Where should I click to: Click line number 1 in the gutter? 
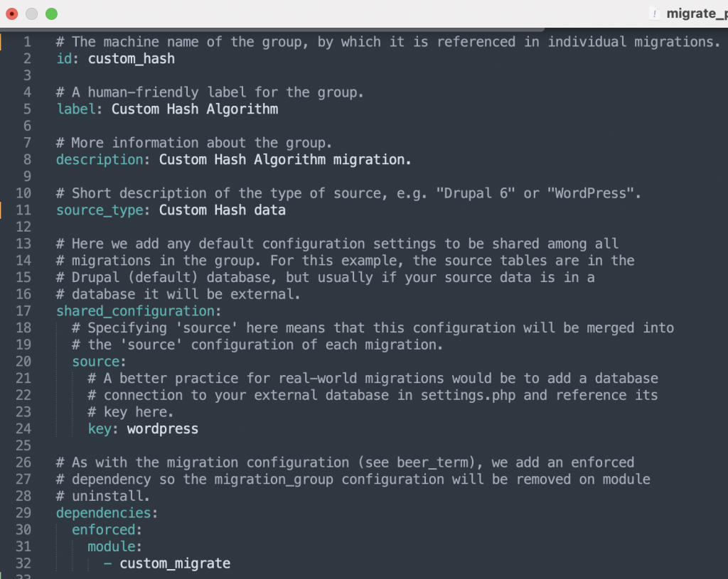27,42
